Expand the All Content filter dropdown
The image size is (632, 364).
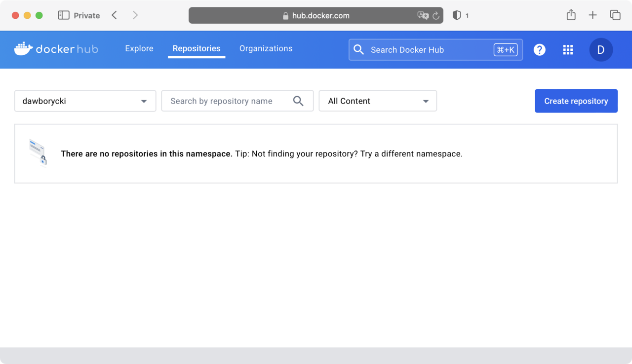tap(378, 101)
